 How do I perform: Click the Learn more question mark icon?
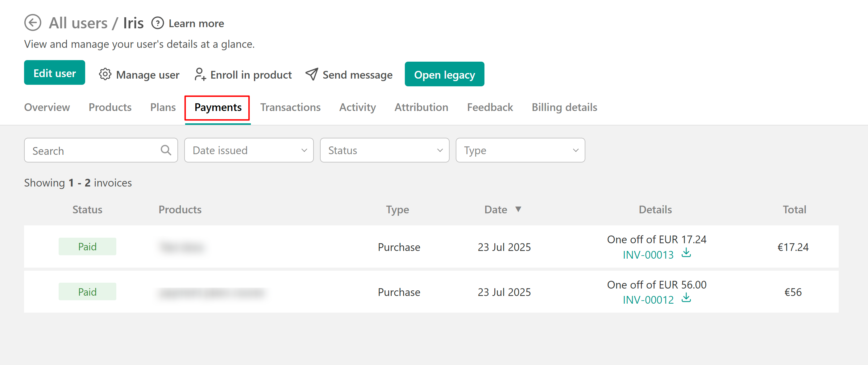pos(157,23)
